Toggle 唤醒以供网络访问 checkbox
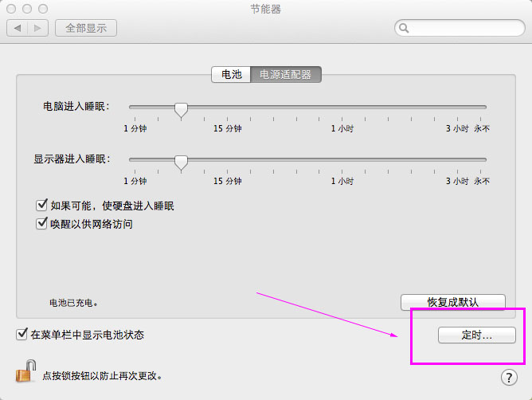The image size is (532, 400). coord(41,223)
